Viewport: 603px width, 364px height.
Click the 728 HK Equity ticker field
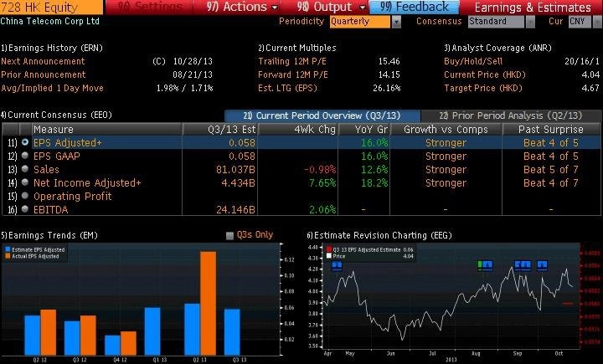[51, 7]
